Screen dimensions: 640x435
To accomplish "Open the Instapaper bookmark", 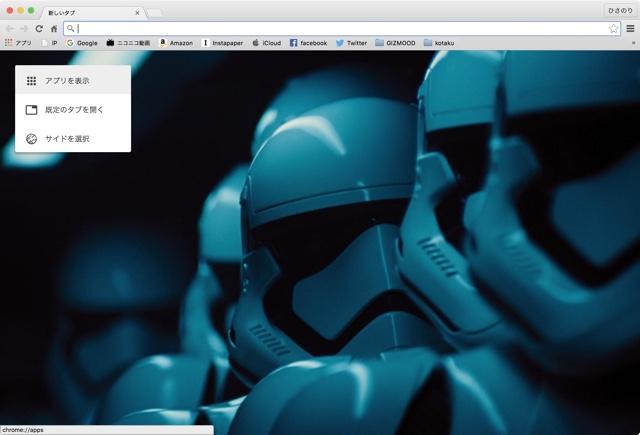I will [222, 43].
